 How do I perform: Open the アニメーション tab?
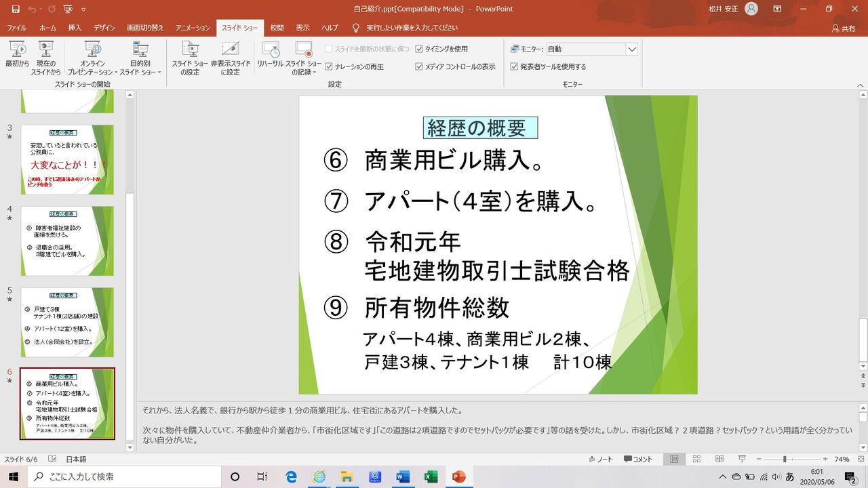point(193,28)
